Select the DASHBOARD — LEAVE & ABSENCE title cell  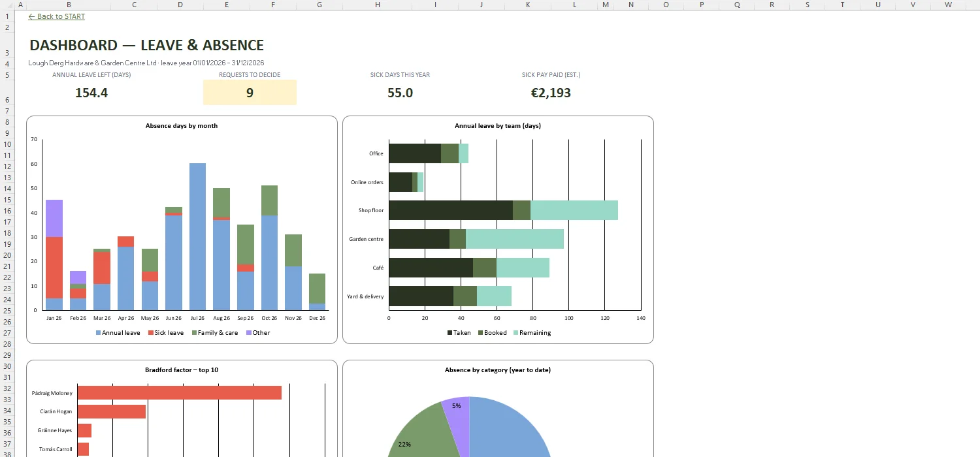pyautogui.click(x=147, y=46)
